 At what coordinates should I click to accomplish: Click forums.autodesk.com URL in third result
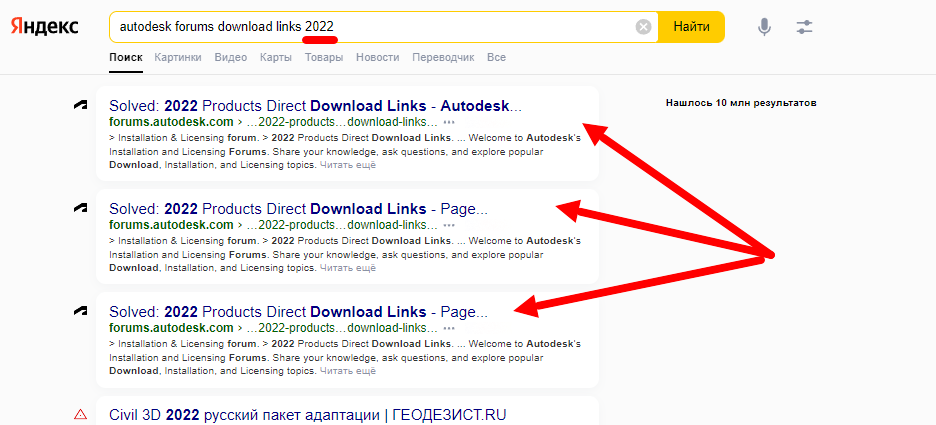pyautogui.click(x=171, y=328)
